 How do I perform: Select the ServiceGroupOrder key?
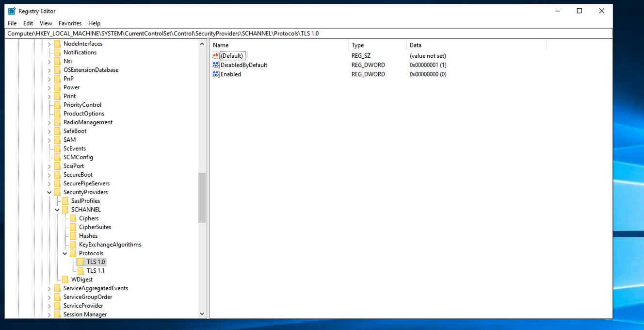coord(88,297)
